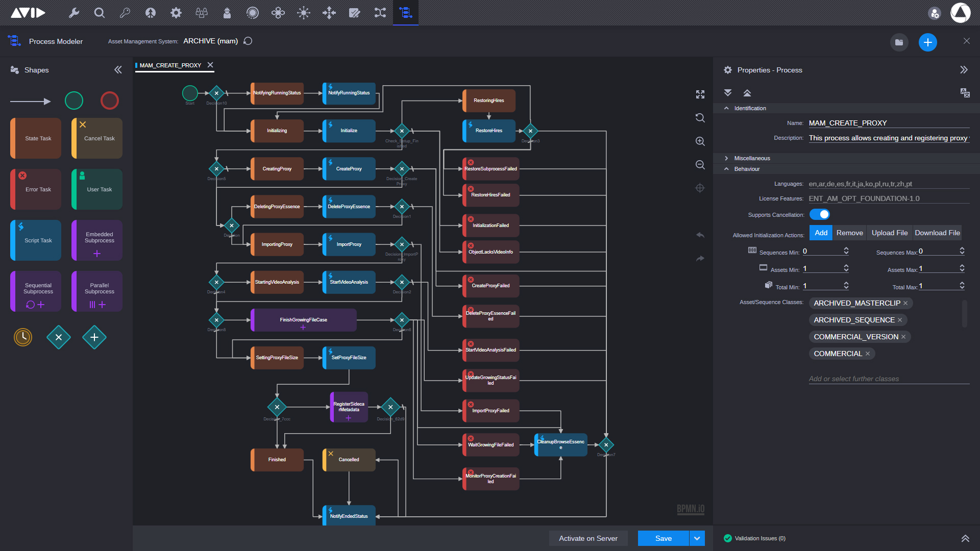980x551 pixels.
Task: Select the User Task shape
Action: pos(97,189)
